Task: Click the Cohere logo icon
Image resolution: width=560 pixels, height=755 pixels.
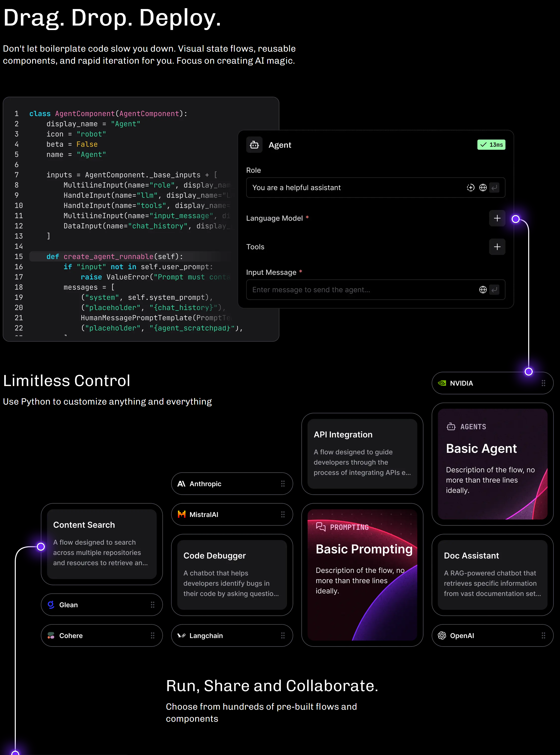Action: [x=51, y=636]
